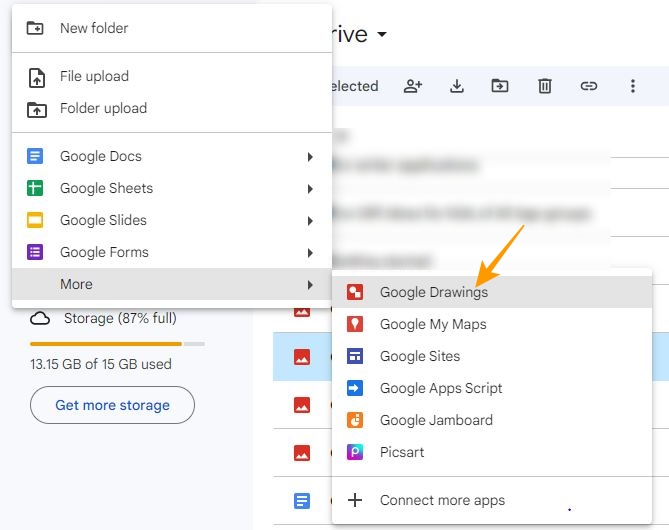Select Google Apps Script from the submenu
This screenshot has height=530, width=669.
tap(492, 388)
